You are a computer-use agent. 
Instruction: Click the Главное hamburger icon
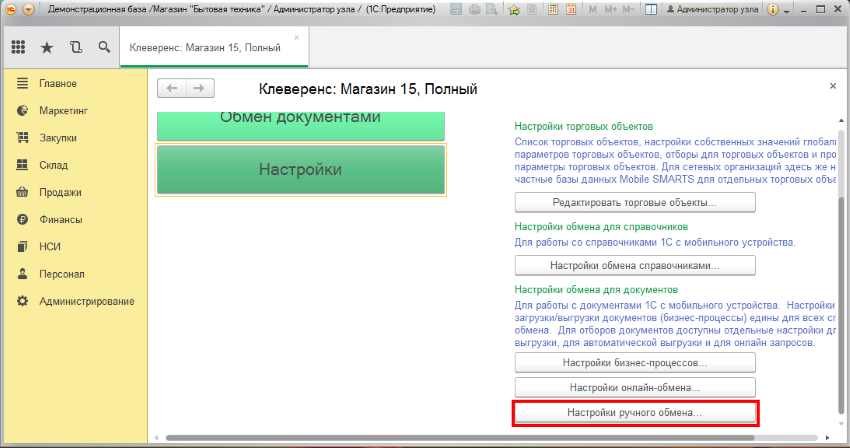(22, 83)
